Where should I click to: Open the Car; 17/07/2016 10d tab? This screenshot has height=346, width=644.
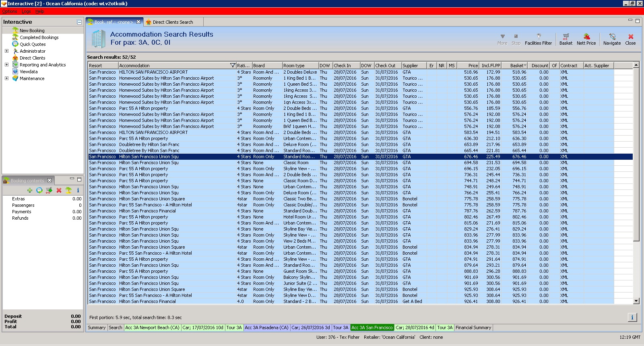pyautogui.click(x=203, y=327)
